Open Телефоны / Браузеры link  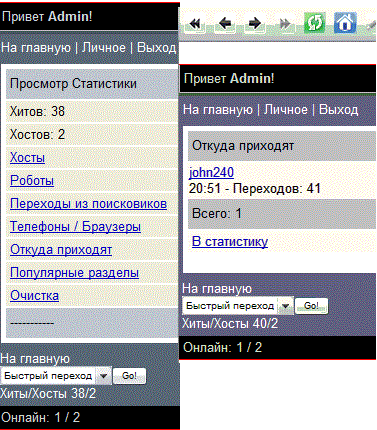(75, 226)
